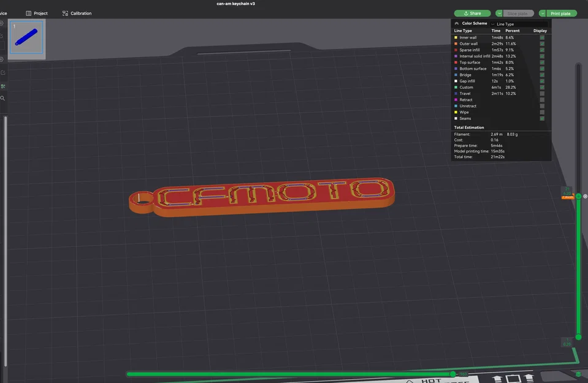
Task: Toggle Sparse infill display checkbox
Action: [x=542, y=50]
